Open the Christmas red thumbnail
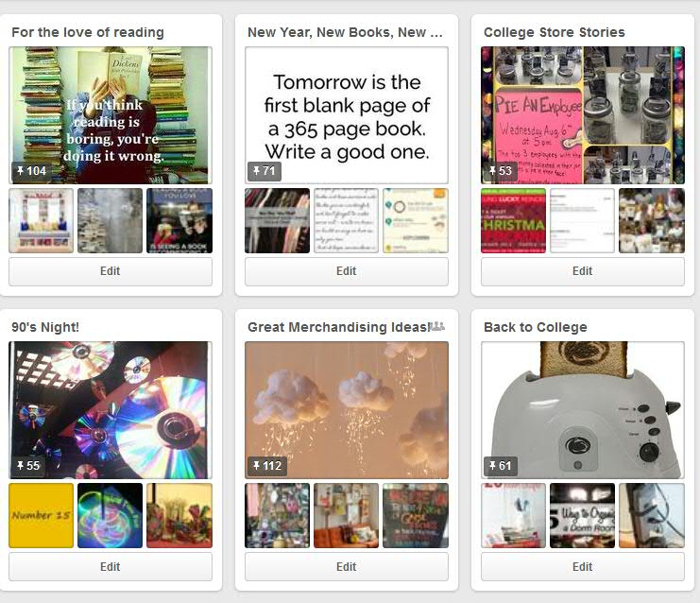 coord(513,220)
